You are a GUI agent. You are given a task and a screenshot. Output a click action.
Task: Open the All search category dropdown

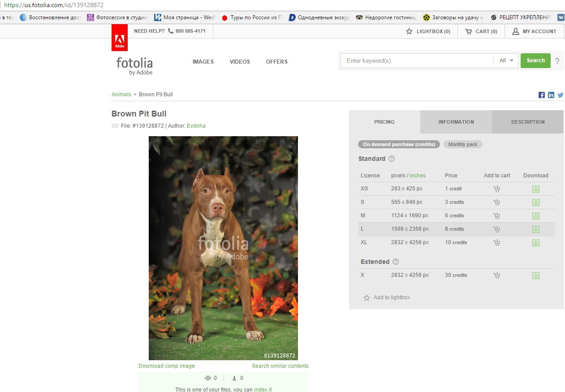(x=506, y=61)
